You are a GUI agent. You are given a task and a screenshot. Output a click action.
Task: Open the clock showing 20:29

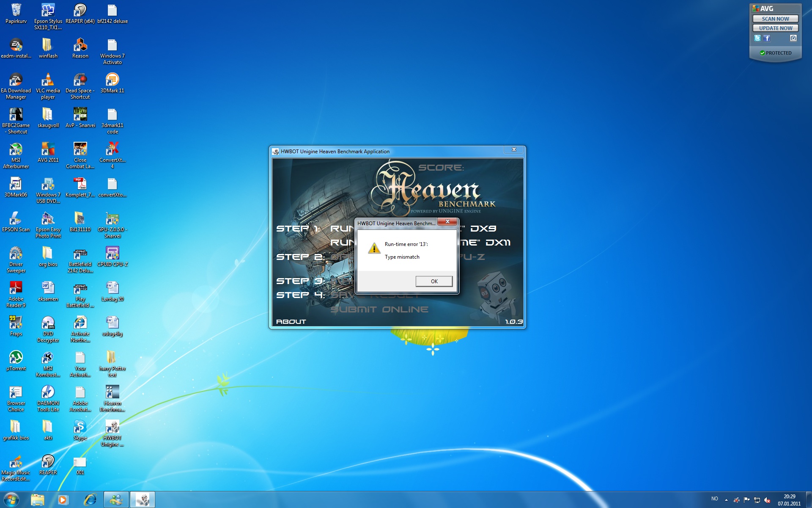coord(789,500)
